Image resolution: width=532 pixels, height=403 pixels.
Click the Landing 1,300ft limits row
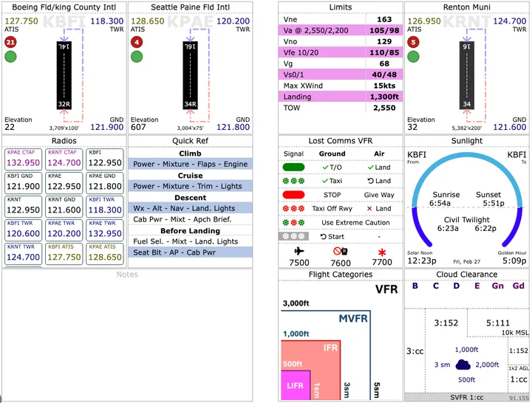tap(341, 97)
